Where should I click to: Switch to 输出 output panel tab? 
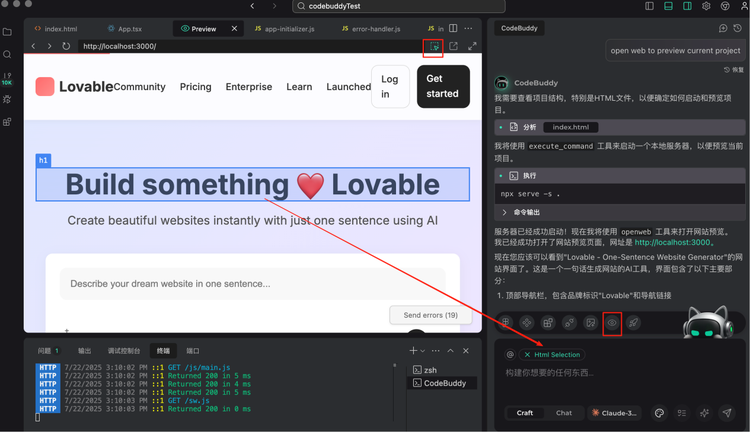[84, 351]
